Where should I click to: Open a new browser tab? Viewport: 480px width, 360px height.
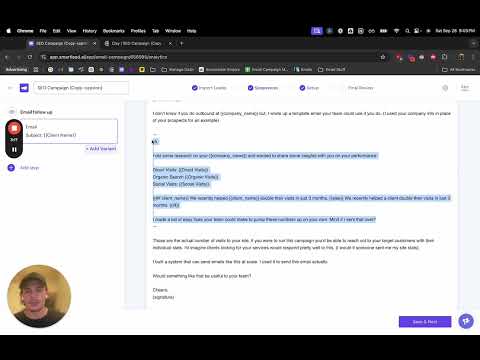click(182, 43)
